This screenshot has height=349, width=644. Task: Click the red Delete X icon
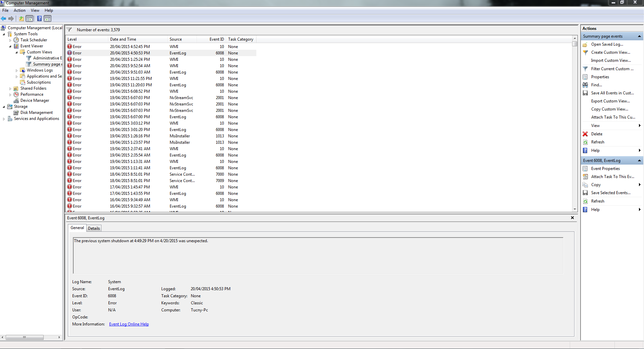pos(585,134)
